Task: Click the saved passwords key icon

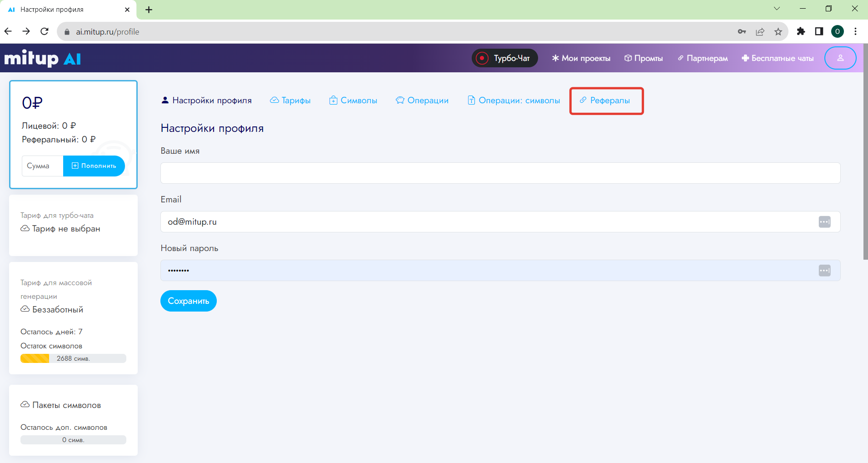Action: pyautogui.click(x=742, y=32)
